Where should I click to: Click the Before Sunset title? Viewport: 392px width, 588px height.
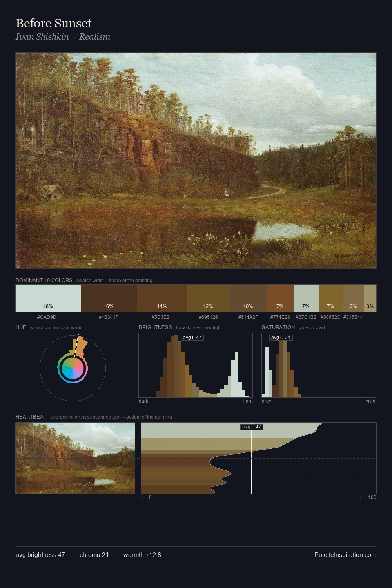click(54, 23)
